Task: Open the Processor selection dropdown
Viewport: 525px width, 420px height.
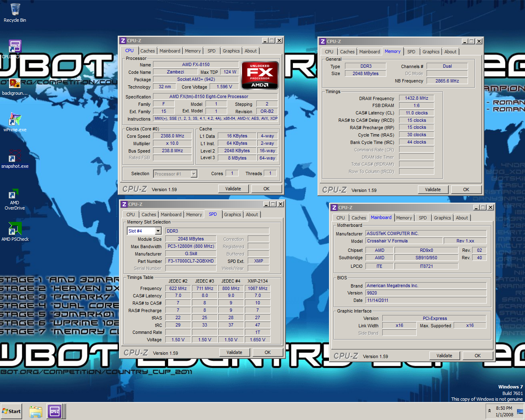Action: tap(194, 174)
